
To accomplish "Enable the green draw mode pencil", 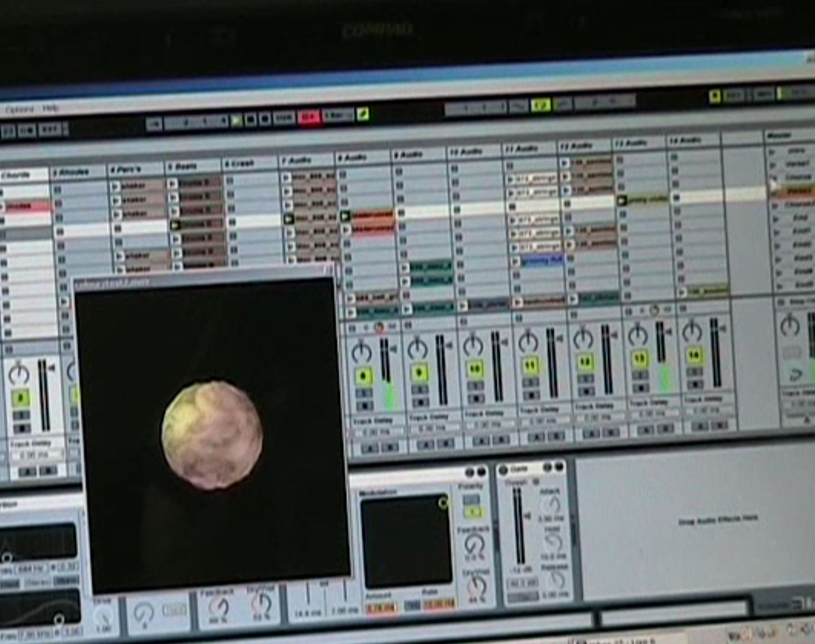I will (x=363, y=114).
